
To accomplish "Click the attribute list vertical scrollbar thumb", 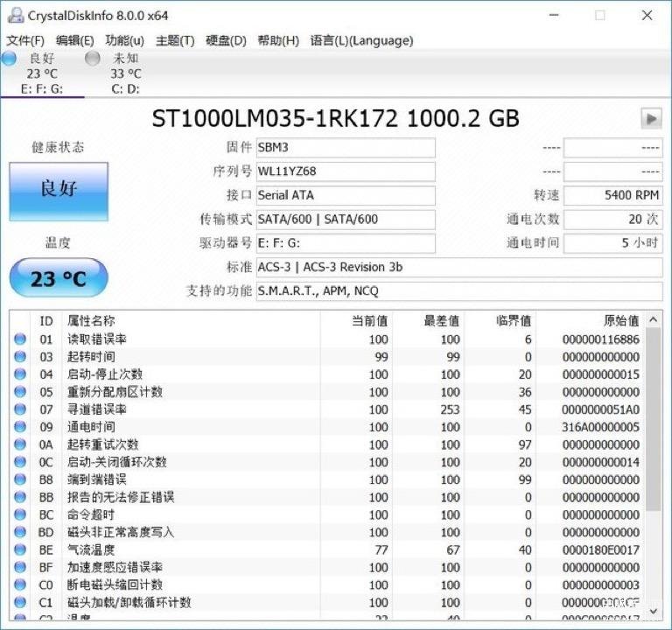I will click(653, 419).
